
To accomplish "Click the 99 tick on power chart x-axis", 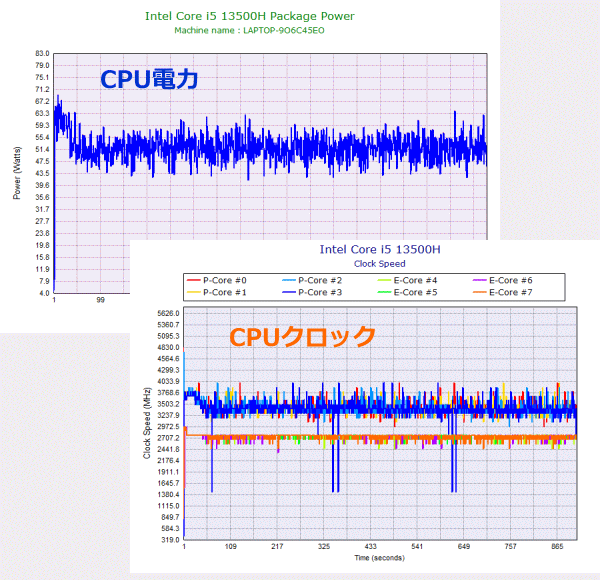I will click(x=100, y=300).
